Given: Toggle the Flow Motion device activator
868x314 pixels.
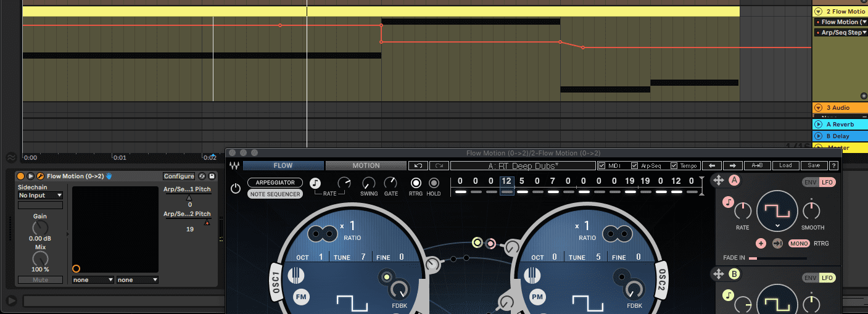Looking at the screenshot, I should tap(20, 176).
